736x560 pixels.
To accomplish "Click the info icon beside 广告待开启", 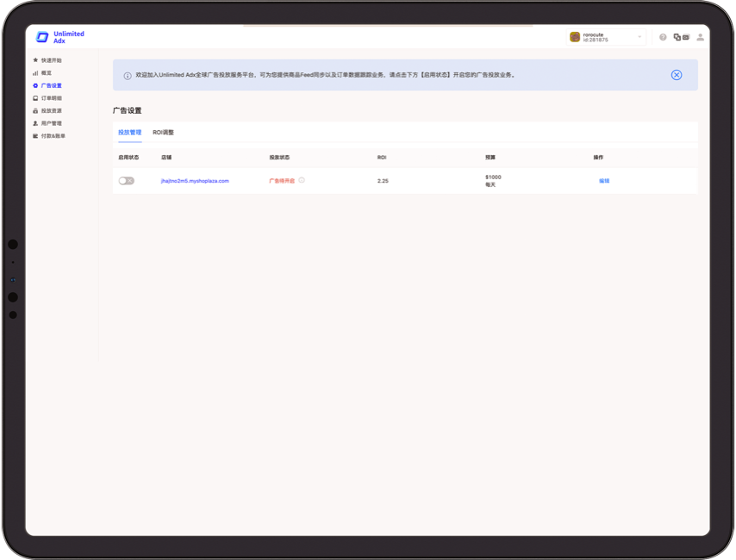I will coord(302,181).
